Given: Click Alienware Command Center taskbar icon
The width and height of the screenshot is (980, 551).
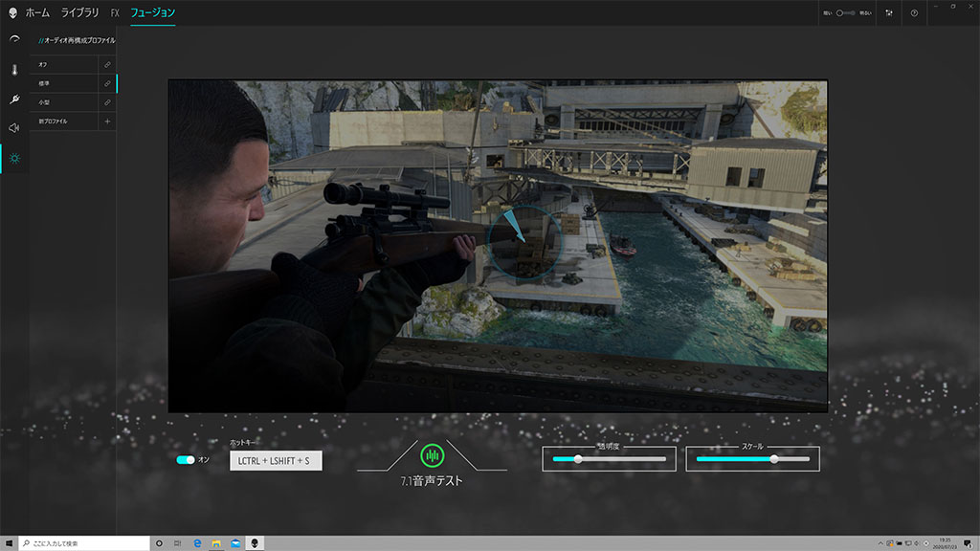Looking at the screenshot, I should [x=255, y=543].
